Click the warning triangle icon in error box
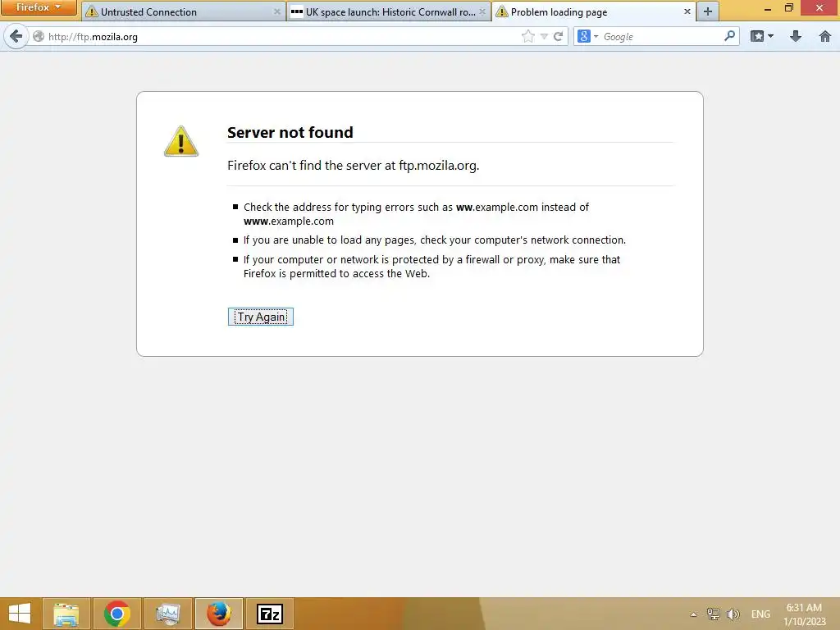This screenshot has width=840, height=630. 181,141
